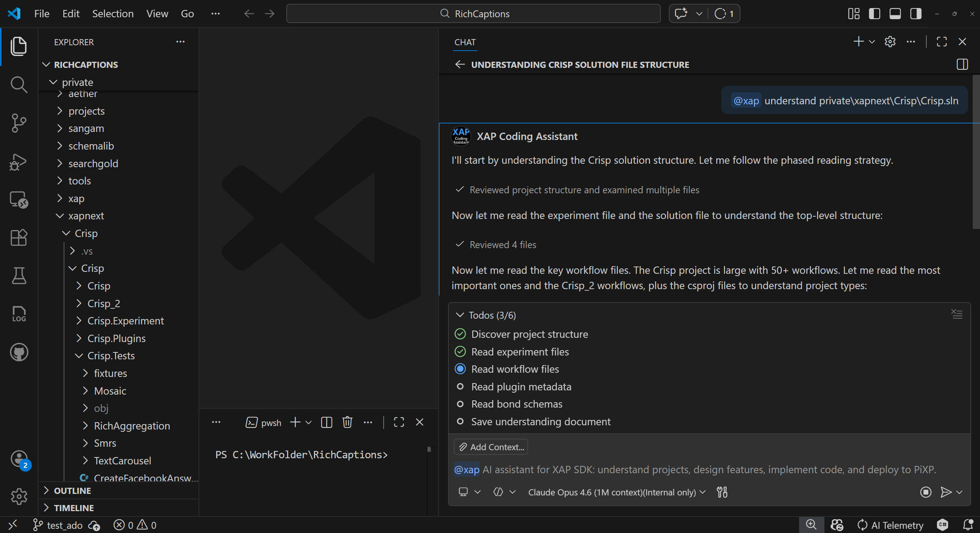
Task: Open the GitHub sidebar view
Action: tap(18, 352)
